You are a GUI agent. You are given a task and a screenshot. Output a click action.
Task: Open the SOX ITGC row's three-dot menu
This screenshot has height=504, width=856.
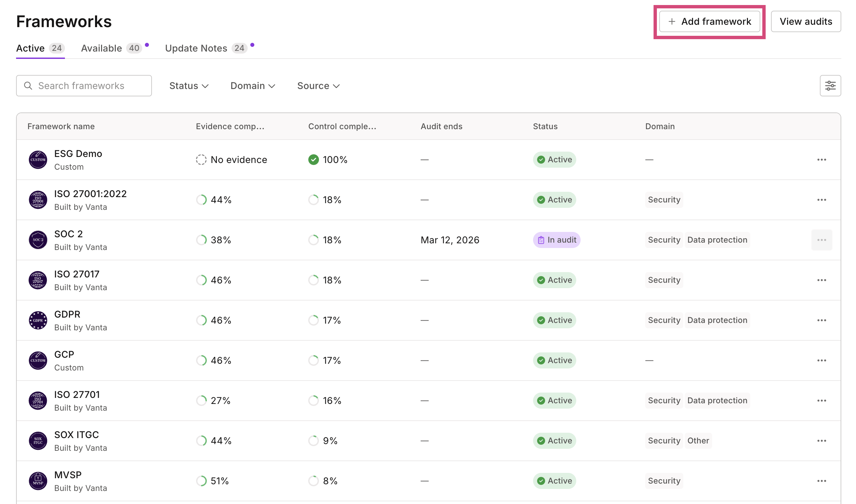(821, 441)
